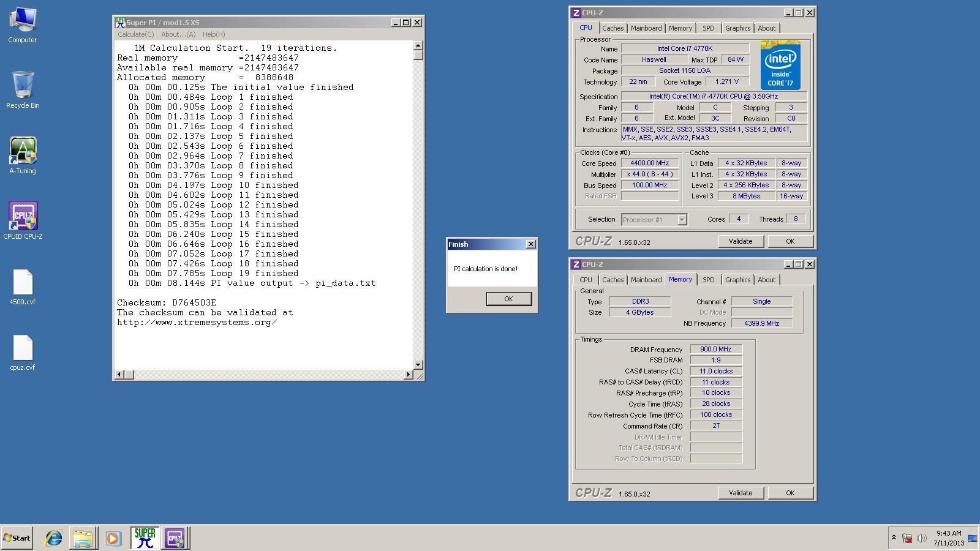The width and height of the screenshot is (980, 551).
Task: Open the About...(A) menu in Super PI
Action: 178,34
